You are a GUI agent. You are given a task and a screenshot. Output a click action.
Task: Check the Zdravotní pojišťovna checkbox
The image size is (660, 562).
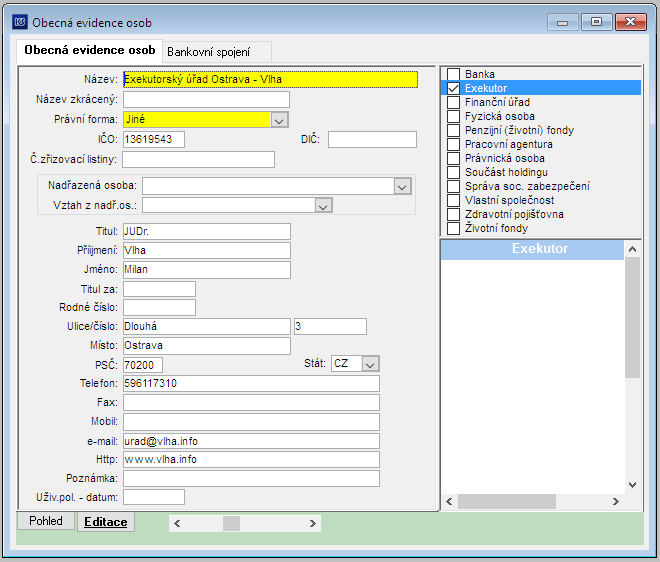(x=453, y=214)
